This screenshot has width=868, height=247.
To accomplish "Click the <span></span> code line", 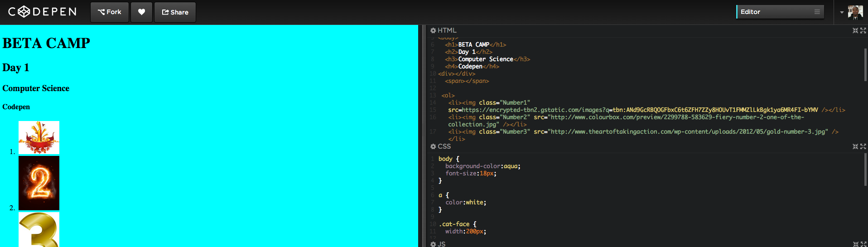I will 467,81.
